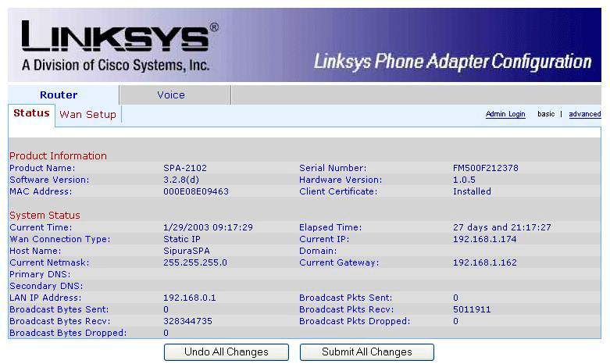Click the Broadcast Pkts Recv value 5011911
Viewport: 610px width, 364px height.
tap(472, 309)
